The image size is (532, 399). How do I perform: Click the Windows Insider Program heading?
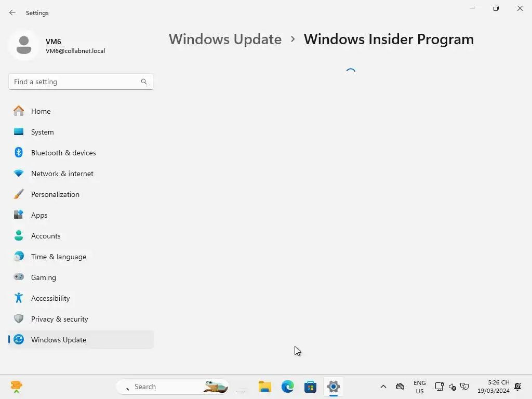pos(389,39)
